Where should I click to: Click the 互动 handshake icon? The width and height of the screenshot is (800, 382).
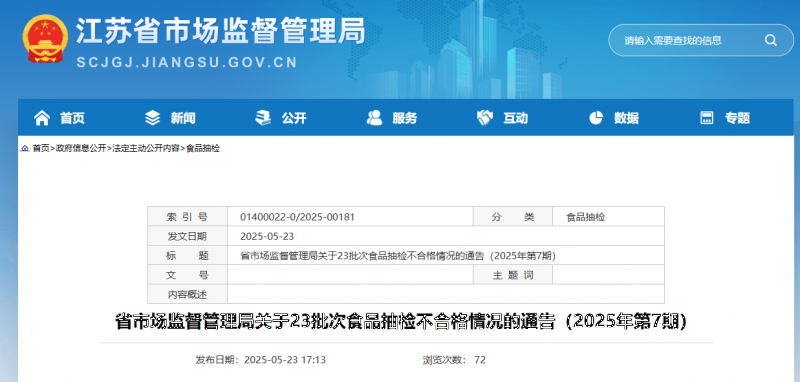tap(485, 118)
